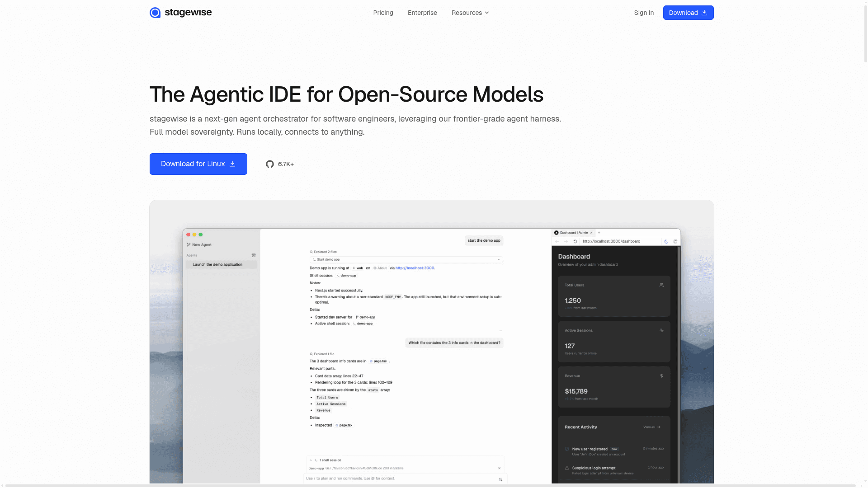Click the pulse icon on Active Sessions card

[661, 330]
